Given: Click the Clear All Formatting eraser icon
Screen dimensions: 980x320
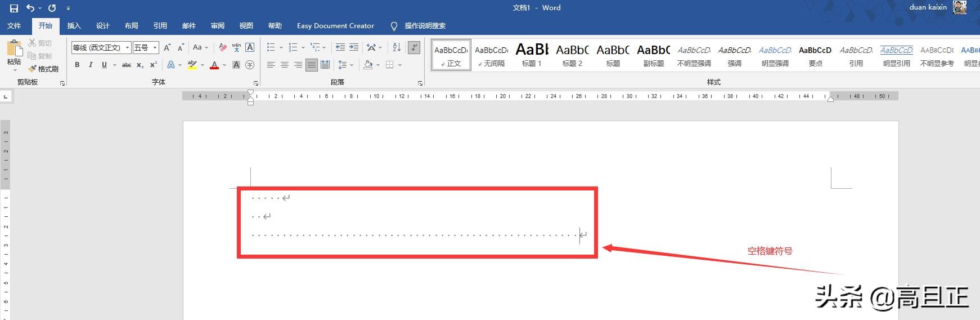Looking at the screenshot, I should tap(223, 47).
